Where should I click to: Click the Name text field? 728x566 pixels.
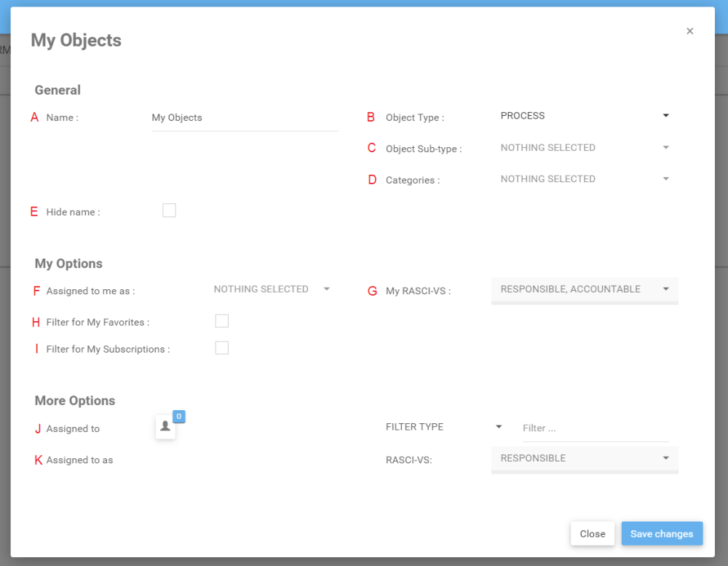(244, 118)
